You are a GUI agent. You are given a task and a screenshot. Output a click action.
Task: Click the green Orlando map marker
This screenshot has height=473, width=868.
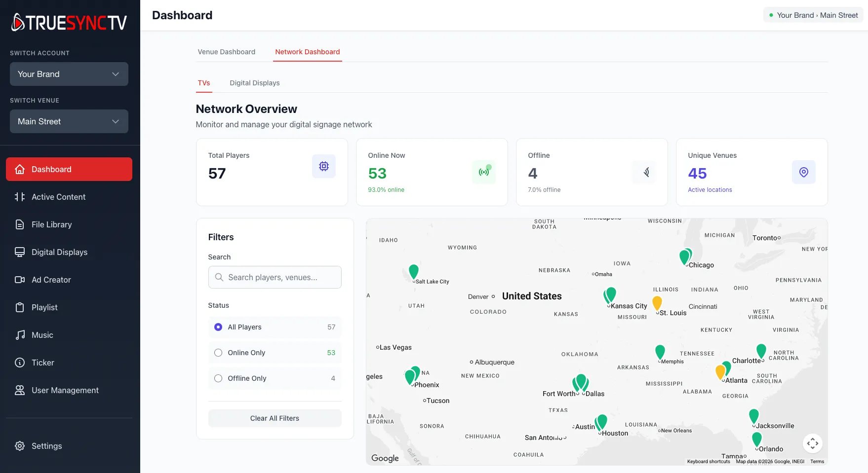[757, 439]
